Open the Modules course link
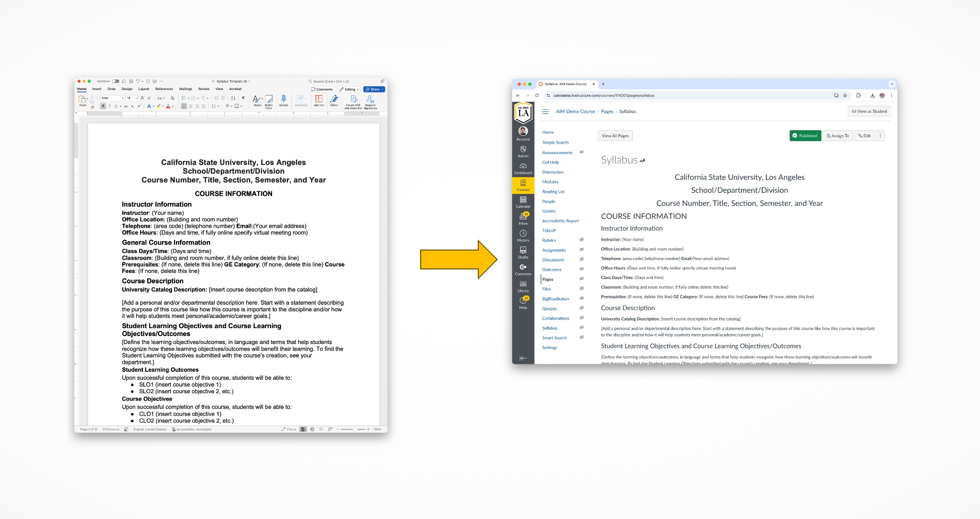Image resolution: width=980 pixels, height=519 pixels. [550, 182]
